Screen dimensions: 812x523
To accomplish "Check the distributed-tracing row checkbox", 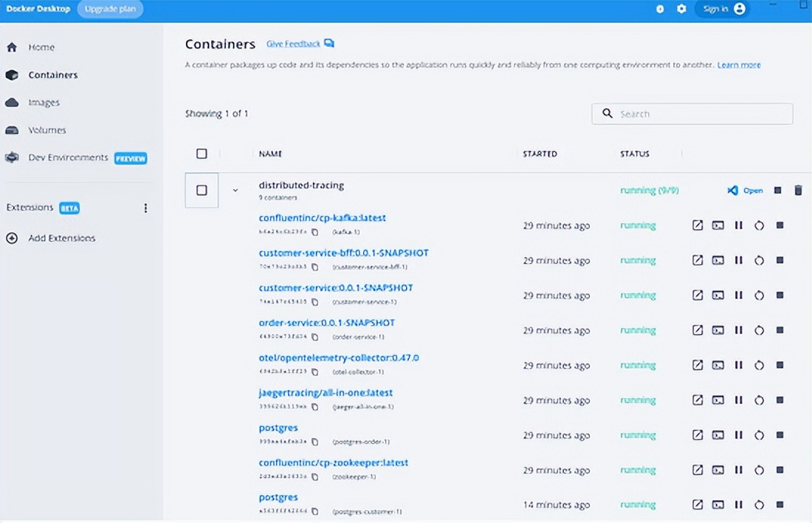I will pyautogui.click(x=202, y=191).
